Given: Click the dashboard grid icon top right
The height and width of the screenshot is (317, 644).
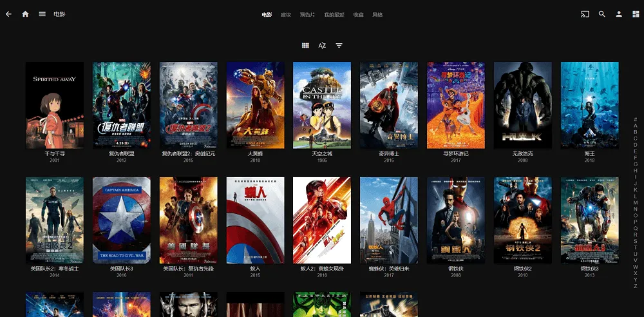Looking at the screenshot, I should pyautogui.click(x=636, y=14).
